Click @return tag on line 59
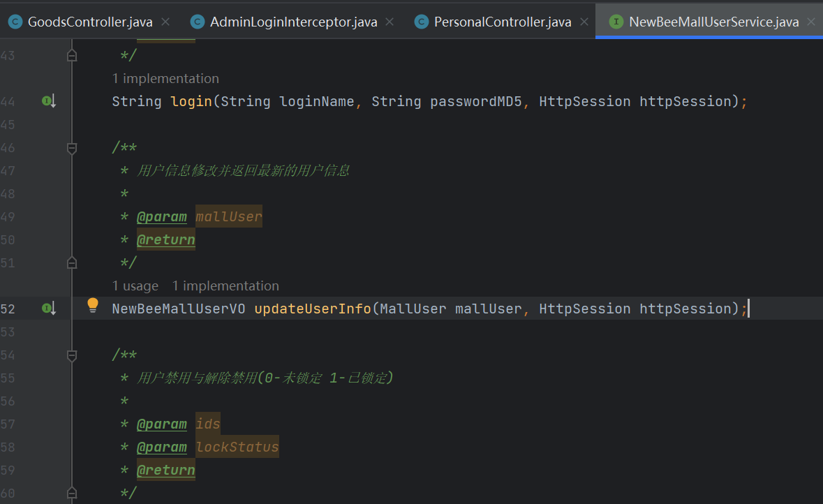Image resolution: width=823 pixels, height=504 pixels. tap(166, 470)
